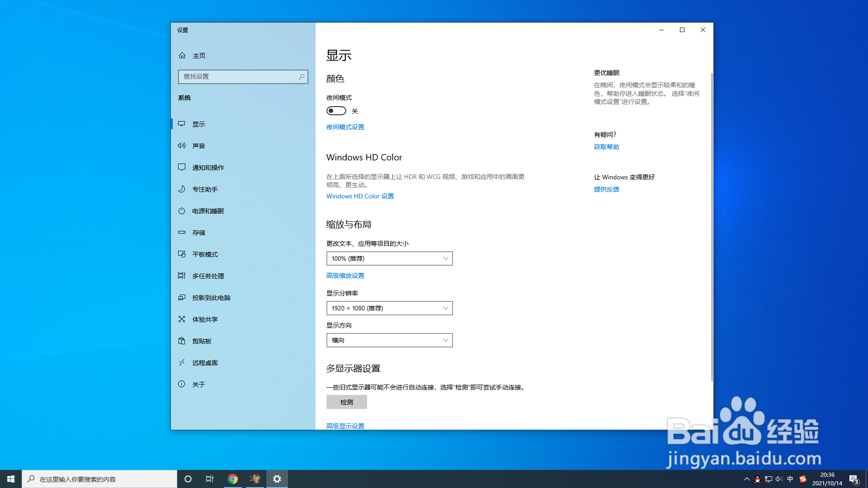Open the Projecting to this PC icon
868x488 pixels.
click(182, 297)
